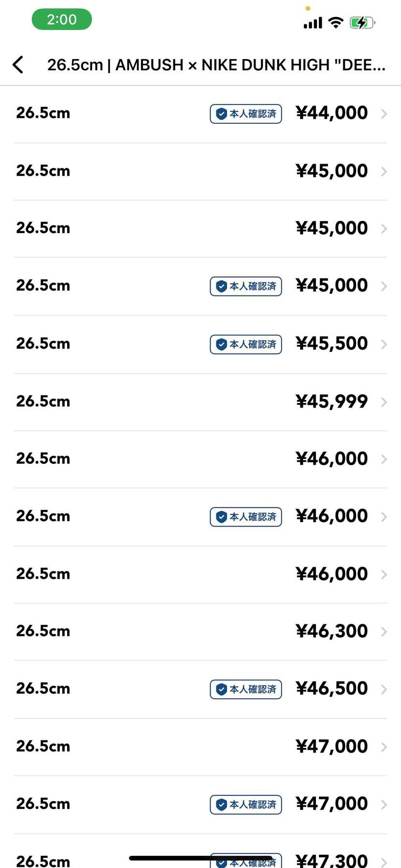This screenshot has height=868, width=401.
Task: Tap the Wi-Fi status icon
Action: 335,22
